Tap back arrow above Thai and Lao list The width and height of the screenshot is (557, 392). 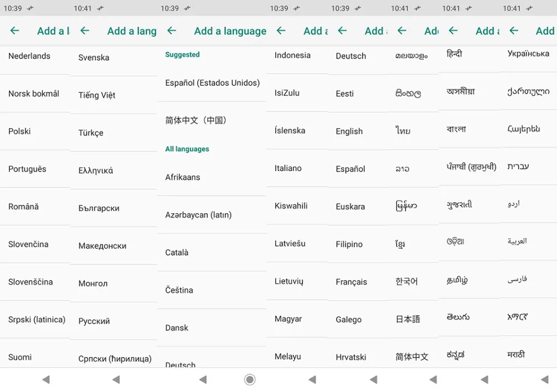coord(402,31)
